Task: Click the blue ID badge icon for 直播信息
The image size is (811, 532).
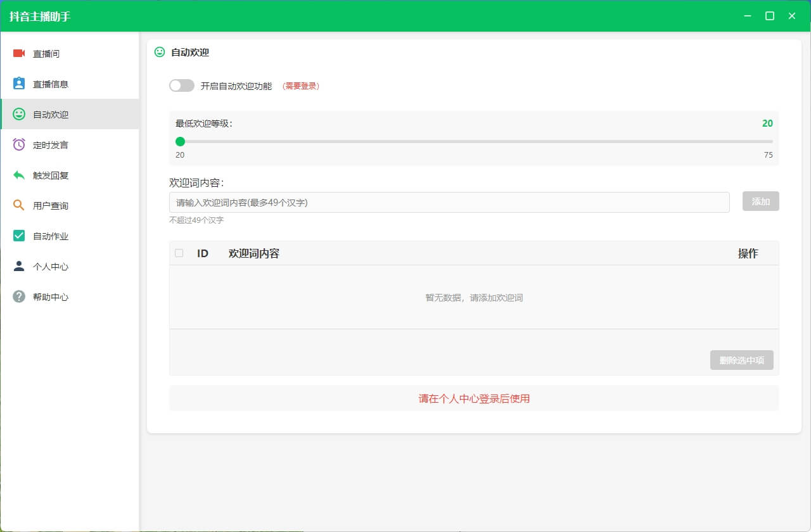Action: [19, 84]
